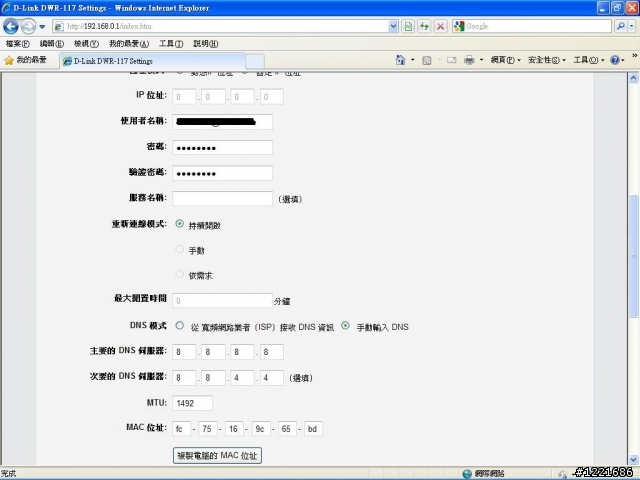Click the first octet of 主要的 DNS 伺服器
640x480 pixels.
coord(184,352)
